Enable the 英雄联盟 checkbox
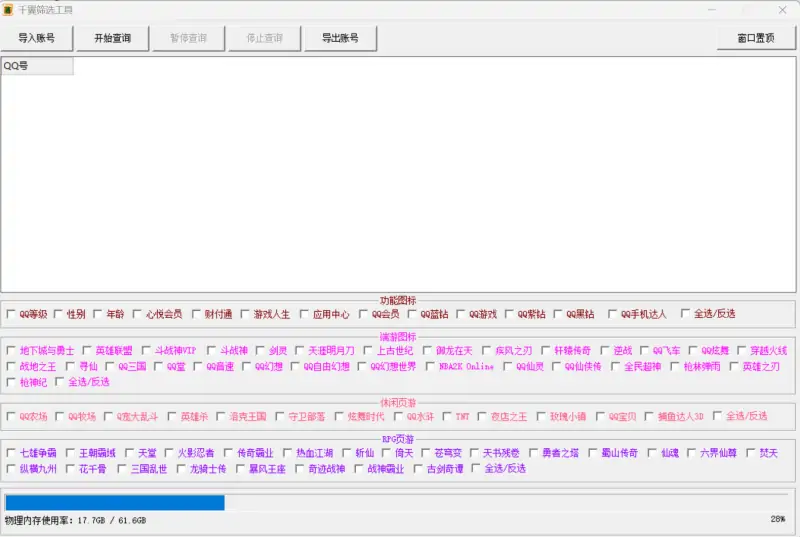 tap(87, 350)
